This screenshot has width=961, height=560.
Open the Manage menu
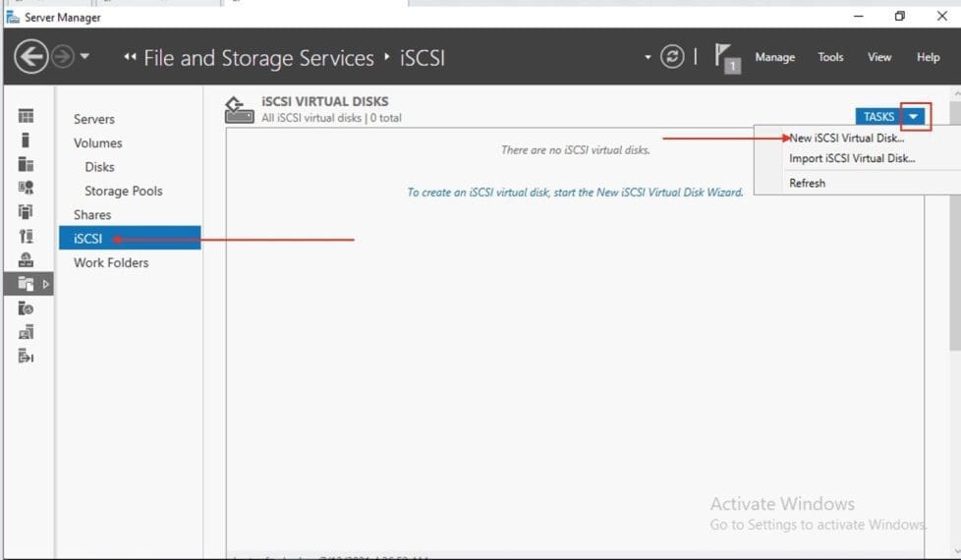(x=774, y=57)
